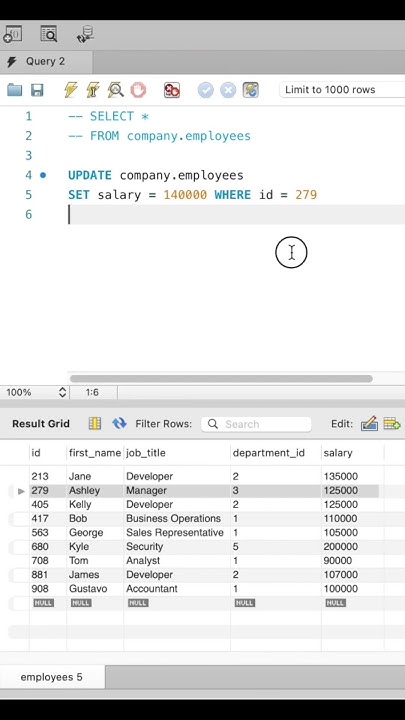Screen dimensions: 405x720
Task: Select the employees 5 result tab
Action: pyautogui.click(x=52, y=677)
